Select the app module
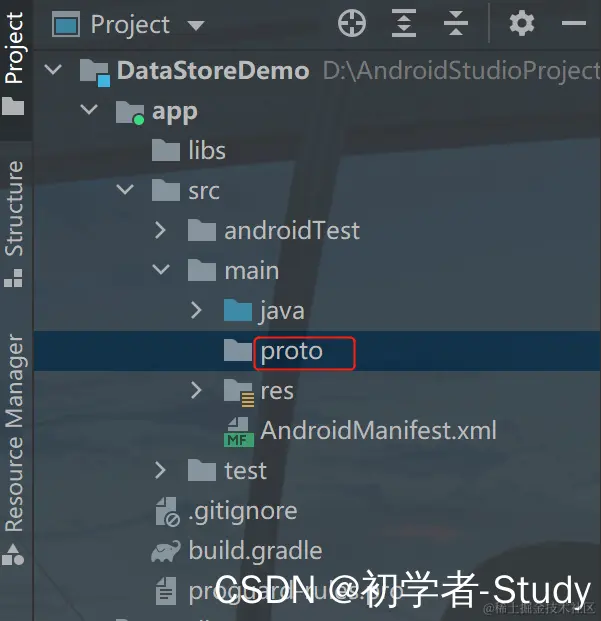 point(175,112)
